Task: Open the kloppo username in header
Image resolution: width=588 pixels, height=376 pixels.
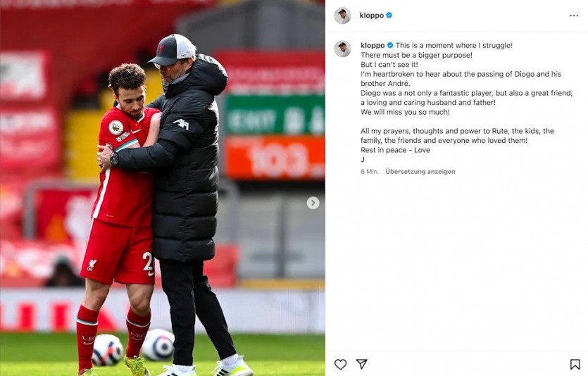Action: [371, 15]
